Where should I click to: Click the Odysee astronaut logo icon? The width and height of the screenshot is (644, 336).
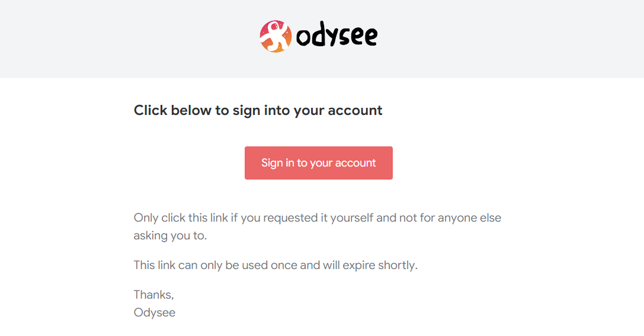click(275, 36)
